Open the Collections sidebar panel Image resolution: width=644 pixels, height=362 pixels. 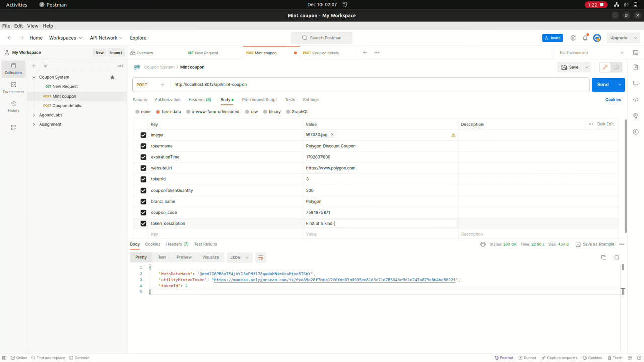(x=13, y=69)
